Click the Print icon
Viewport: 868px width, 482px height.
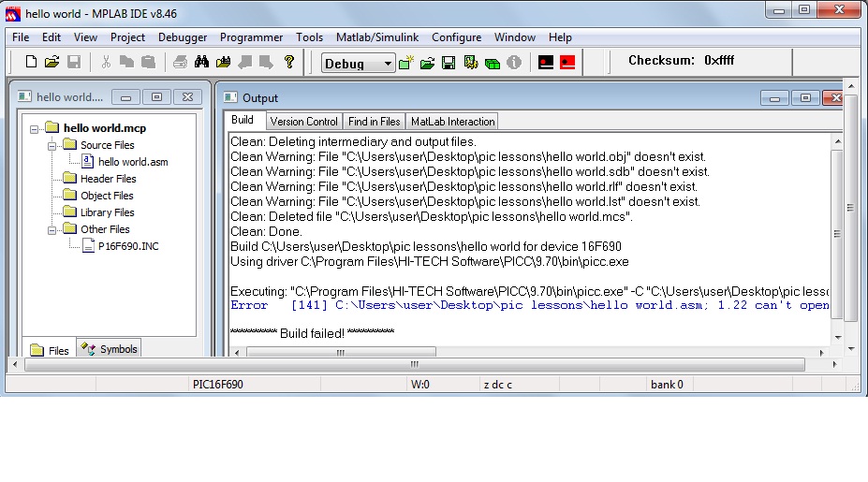pyautogui.click(x=180, y=62)
